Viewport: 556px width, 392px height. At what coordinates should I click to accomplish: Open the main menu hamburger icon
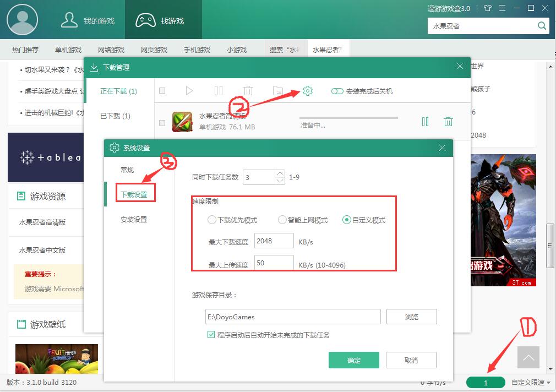(502, 8)
